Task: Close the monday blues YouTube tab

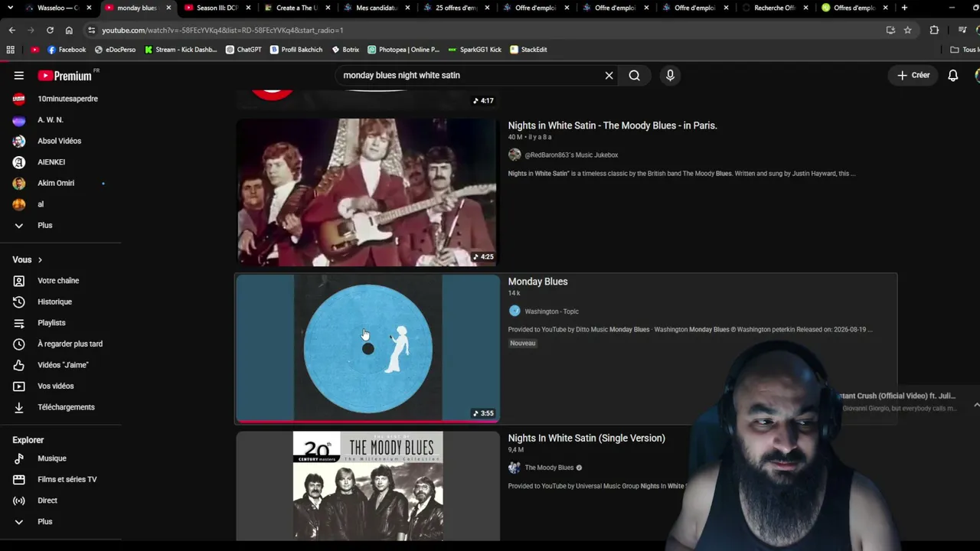Action: click(168, 8)
